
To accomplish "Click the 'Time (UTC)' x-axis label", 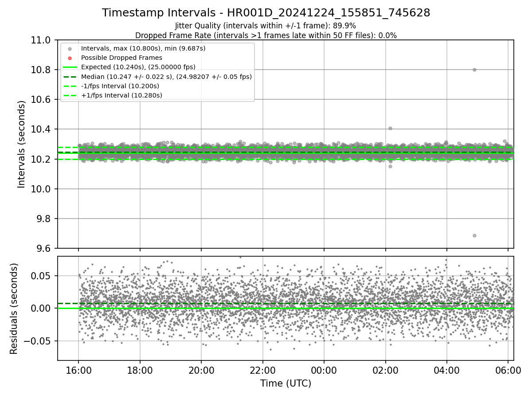I will [x=286, y=383].
